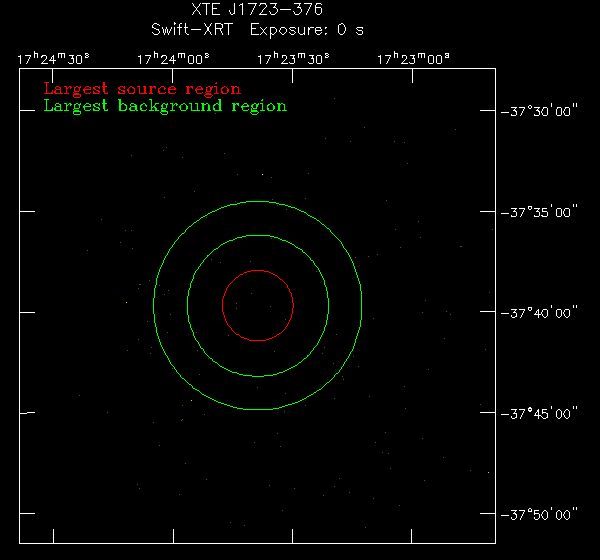Click the -37°45'00" declination label
The image size is (600, 560).
click(x=539, y=413)
